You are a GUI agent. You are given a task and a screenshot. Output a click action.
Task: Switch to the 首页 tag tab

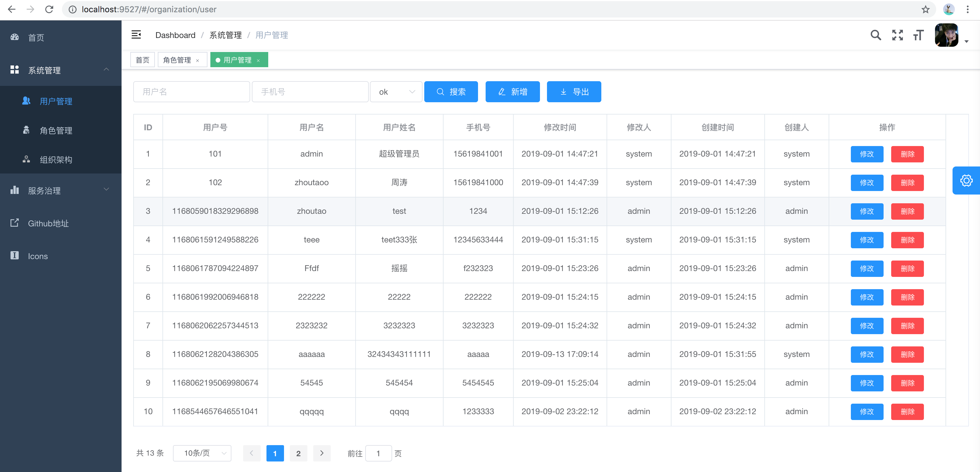(x=142, y=60)
